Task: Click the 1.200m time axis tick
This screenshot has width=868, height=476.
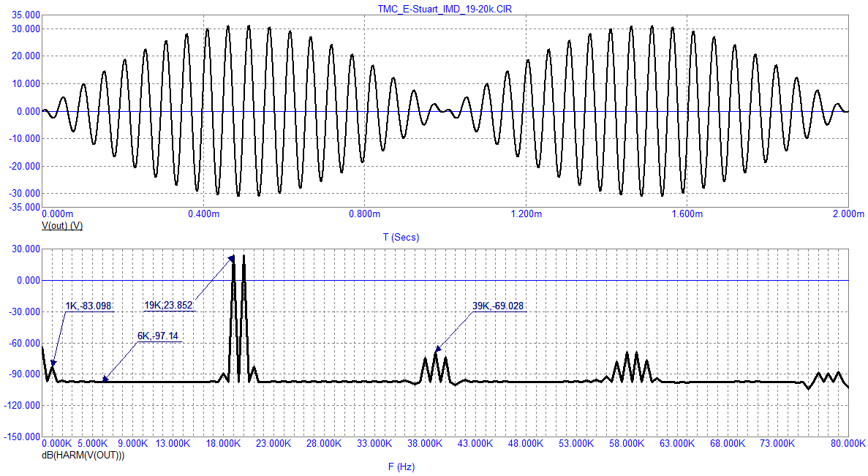Action: click(x=526, y=214)
